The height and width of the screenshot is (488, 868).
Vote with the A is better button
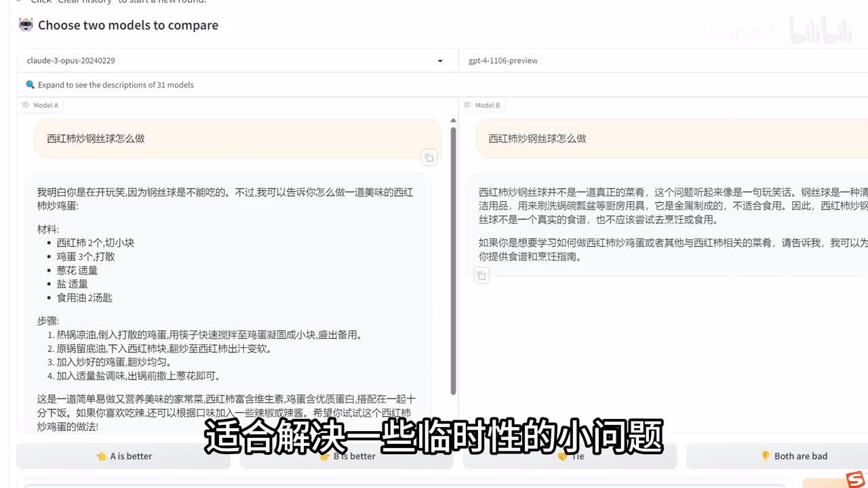[123, 456]
